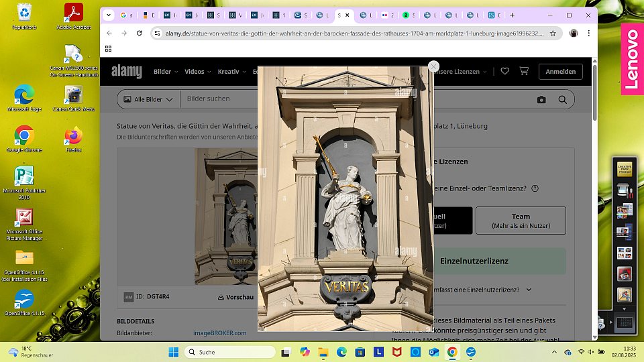Click the alamy logo
Screen dimensions: 644x362
point(127,72)
